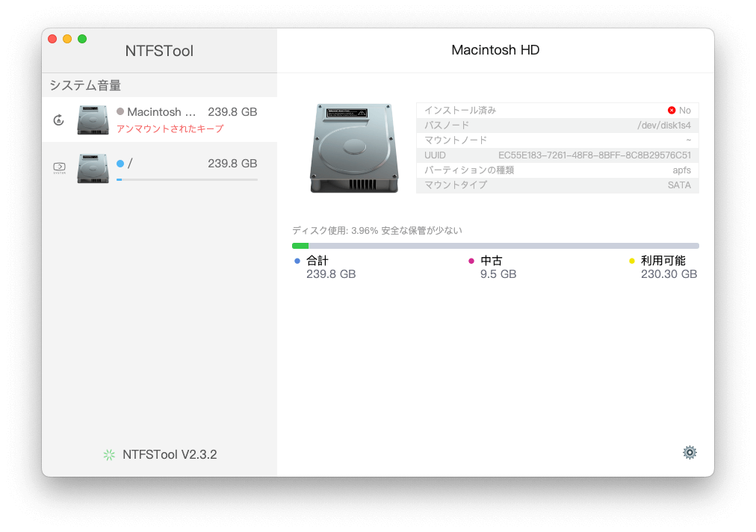This screenshot has height=532, width=756.
Task: Click the 利用可能 legend label
Action: point(663,261)
